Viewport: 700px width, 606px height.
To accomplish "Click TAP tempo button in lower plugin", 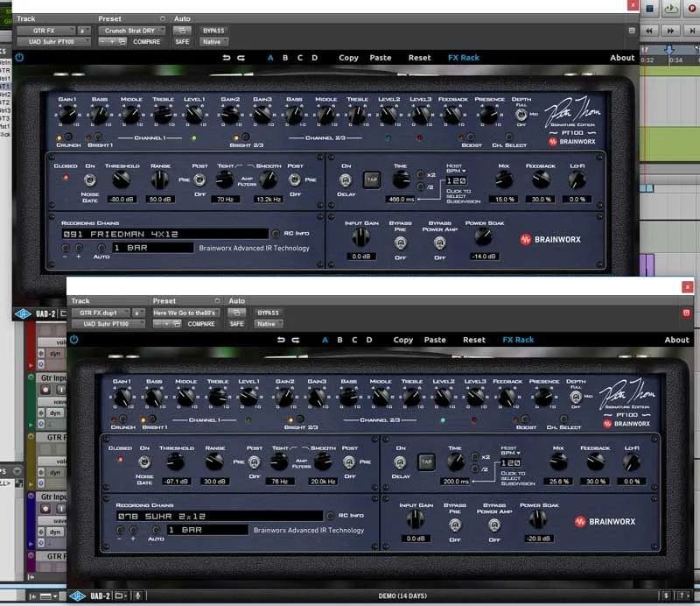I will 426,462.
